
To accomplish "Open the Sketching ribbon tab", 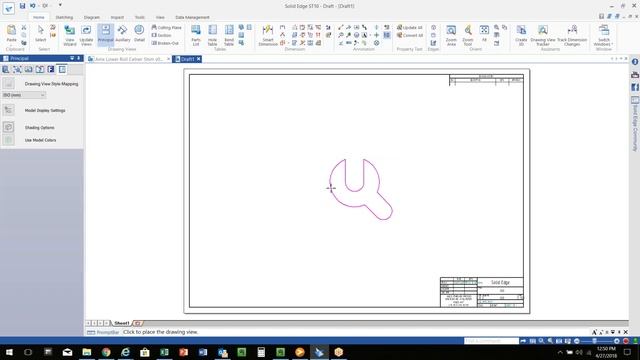I will [64, 17].
